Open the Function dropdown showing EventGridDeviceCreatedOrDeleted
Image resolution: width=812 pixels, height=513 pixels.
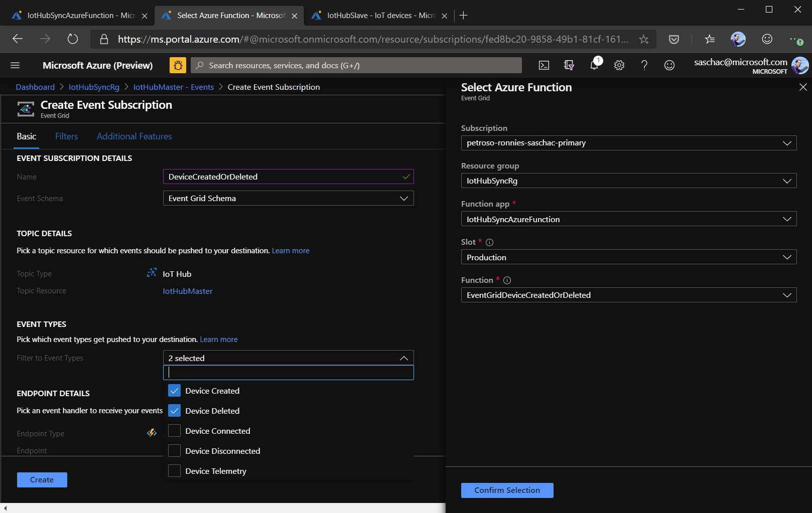coord(628,295)
